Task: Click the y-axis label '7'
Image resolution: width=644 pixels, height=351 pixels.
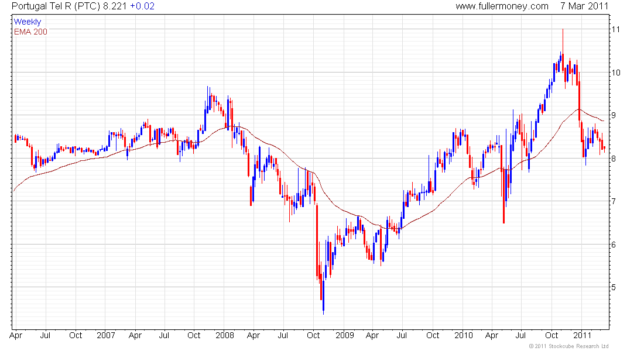Action: coord(614,201)
